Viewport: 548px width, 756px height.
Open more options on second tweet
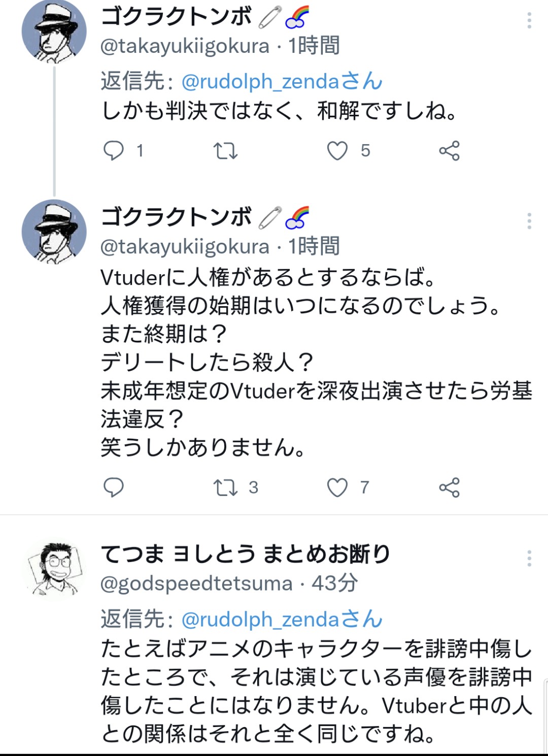click(529, 221)
